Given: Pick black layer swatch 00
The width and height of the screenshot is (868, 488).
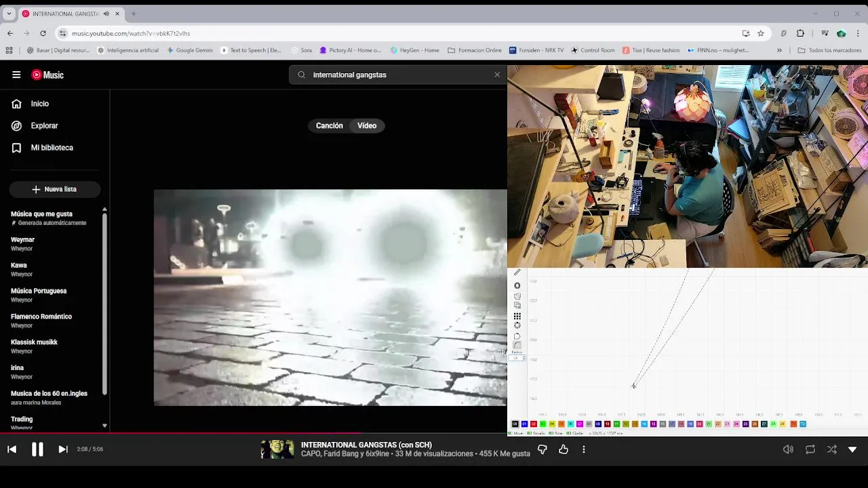Looking at the screenshot, I should pyautogui.click(x=515, y=424).
